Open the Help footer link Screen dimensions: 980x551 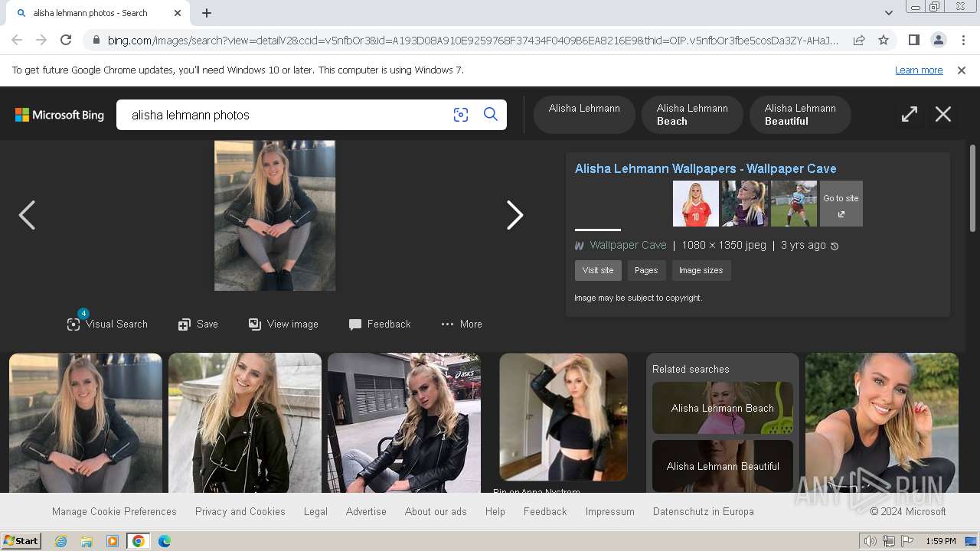coord(495,511)
